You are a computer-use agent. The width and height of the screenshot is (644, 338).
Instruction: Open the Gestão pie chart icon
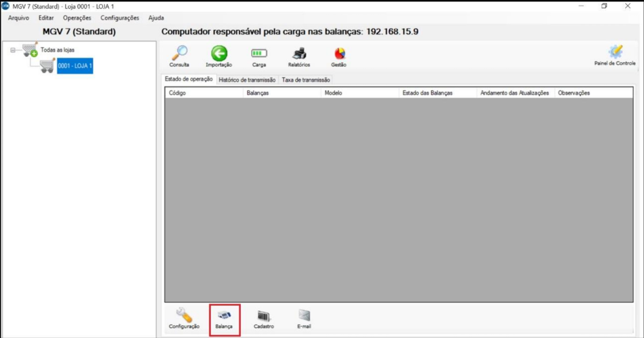coord(339,54)
